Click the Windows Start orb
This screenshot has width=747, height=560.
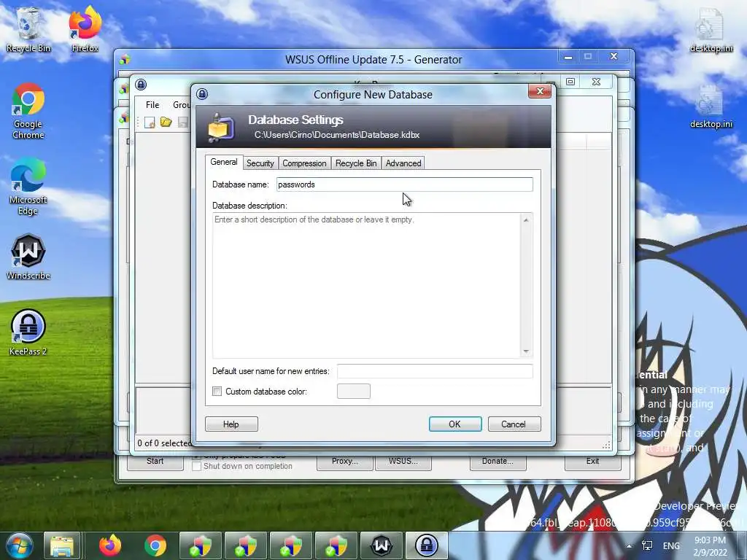pyautogui.click(x=20, y=545)
